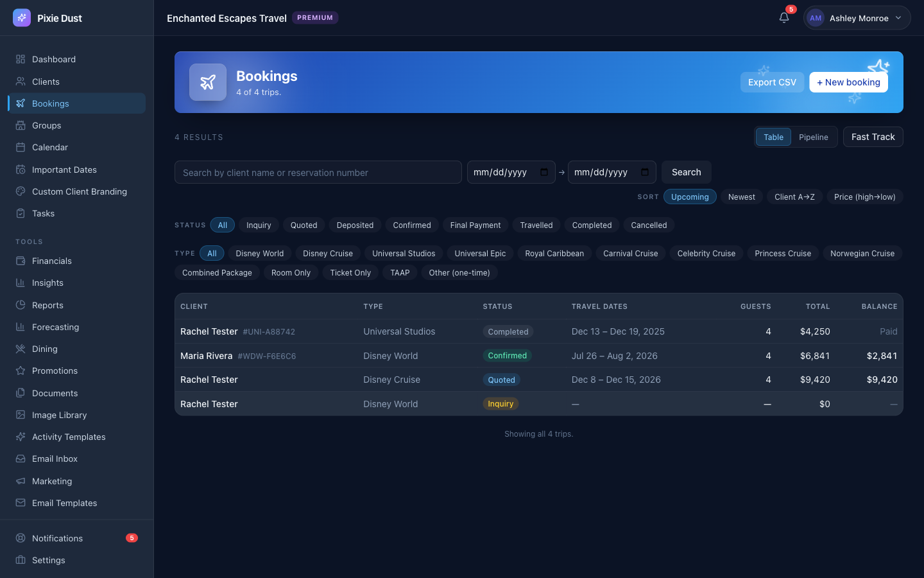Open Notifications in the sidebar
The width and height of the screenshot is (924, 578).
click(77, 538)
